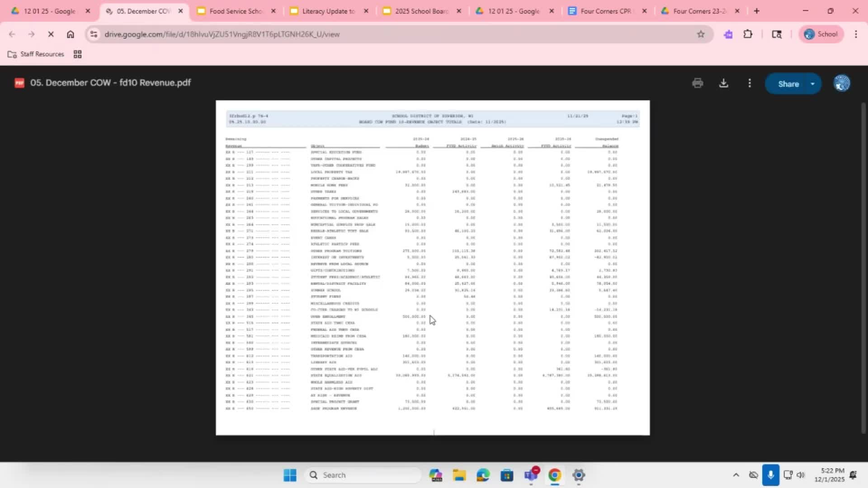This screenshot has height=488, width=868.
Task: Expand hidden icons in the system tray
Action: point(736,475)
